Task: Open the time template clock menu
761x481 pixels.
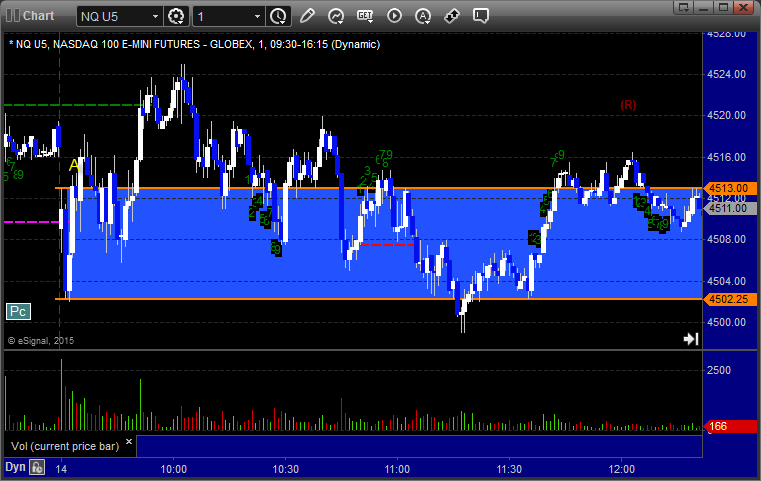Action: coord(279,17)
